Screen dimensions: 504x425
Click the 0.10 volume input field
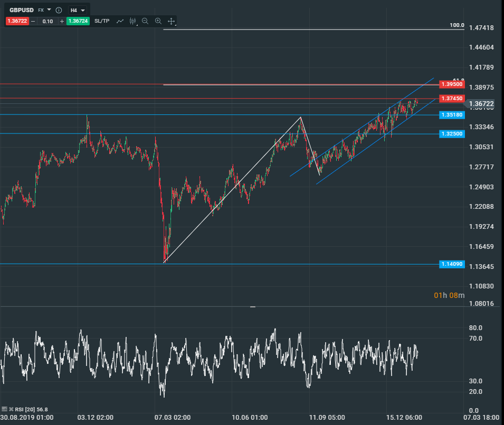pyautogui.click(x=47, y=21)
